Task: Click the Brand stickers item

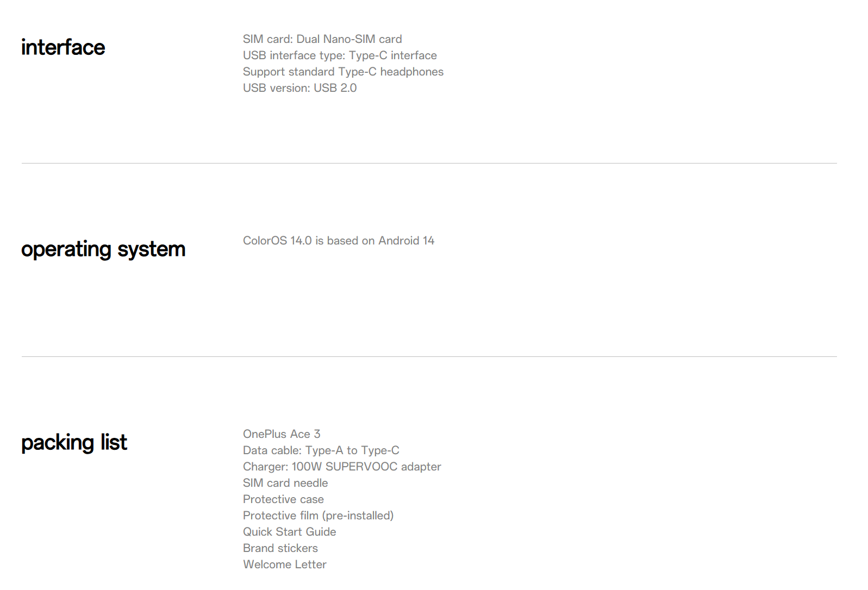Action: [x=280, y=548]
